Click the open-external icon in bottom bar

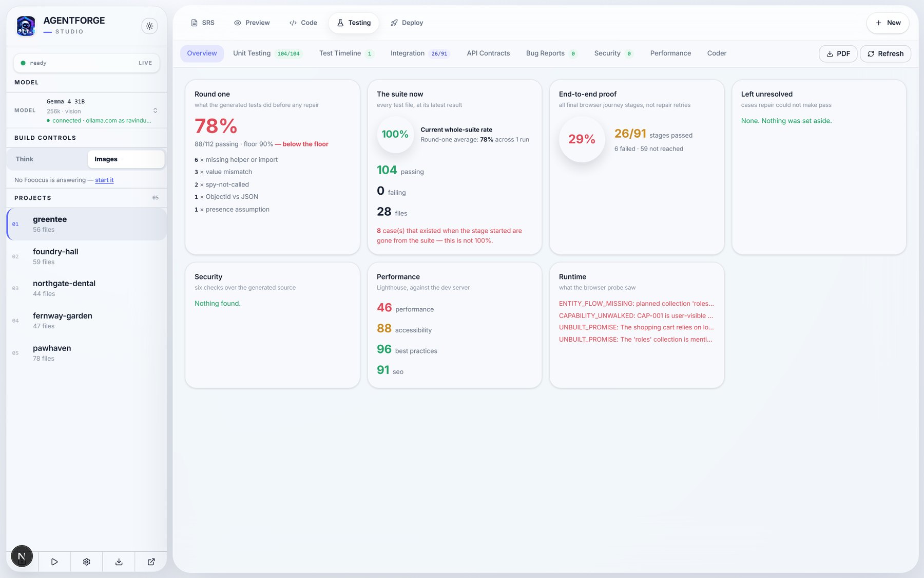(x=151, y=562)
